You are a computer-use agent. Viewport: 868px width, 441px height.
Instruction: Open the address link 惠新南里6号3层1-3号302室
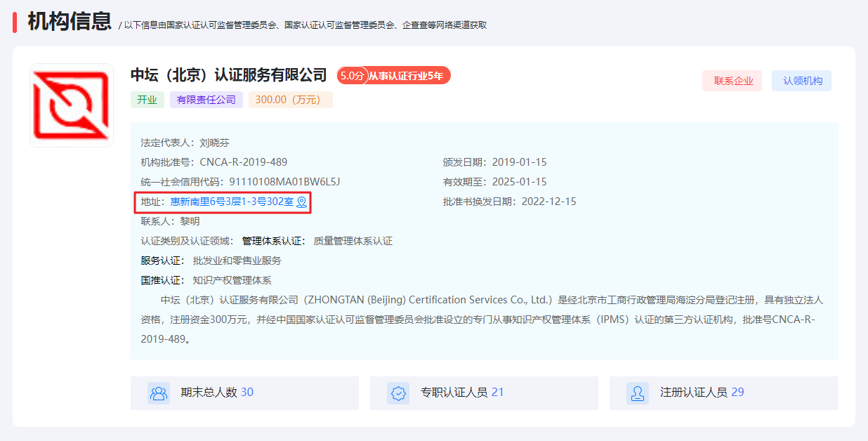click(x=232, y=202)
